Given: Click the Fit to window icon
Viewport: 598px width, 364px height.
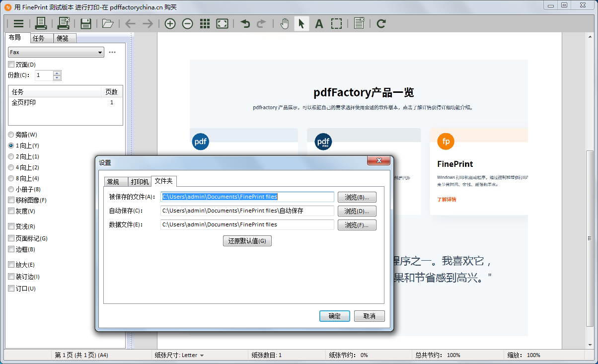Looking at the screenshot, I should point(222,23).
